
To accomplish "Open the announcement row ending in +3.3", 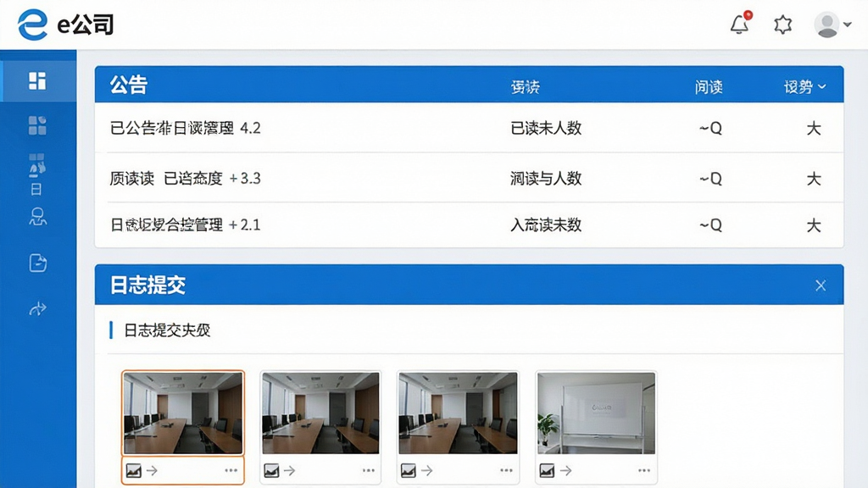I will coord(469,178).
